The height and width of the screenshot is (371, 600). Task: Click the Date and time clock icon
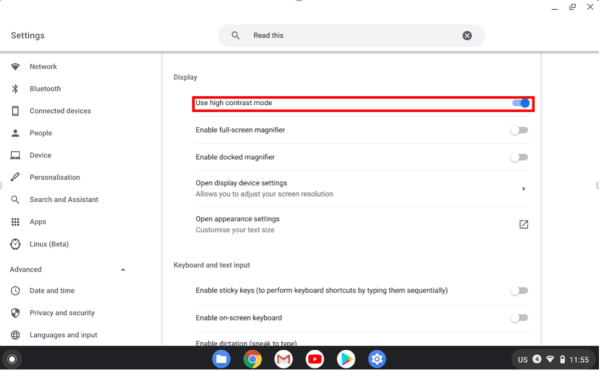15,291
